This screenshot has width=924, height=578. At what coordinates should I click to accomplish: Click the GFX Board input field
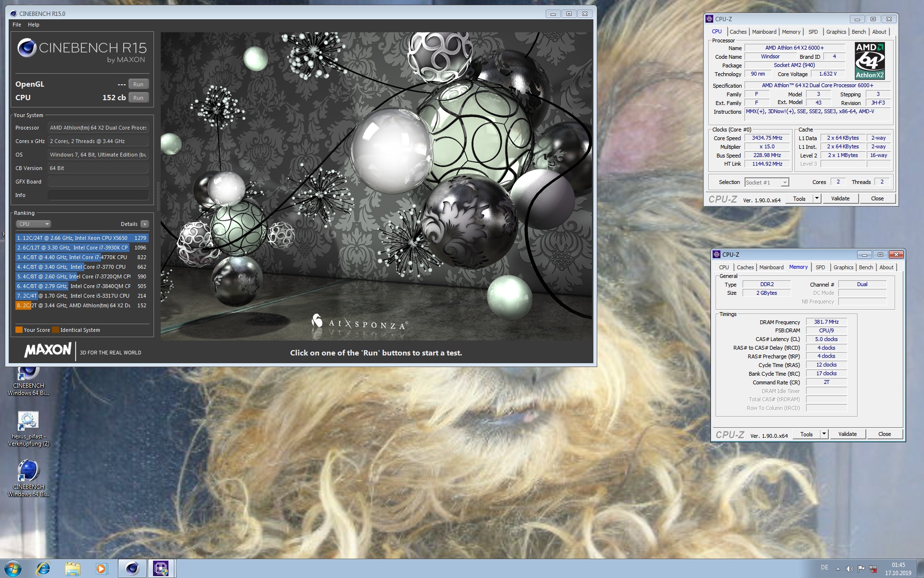[98, 182]
